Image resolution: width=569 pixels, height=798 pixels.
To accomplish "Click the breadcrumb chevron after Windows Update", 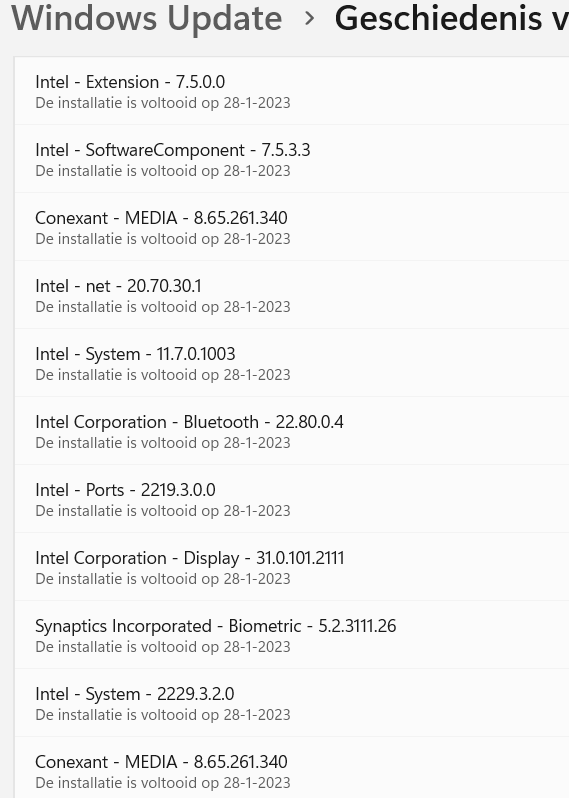I will [x=309, y=19].
